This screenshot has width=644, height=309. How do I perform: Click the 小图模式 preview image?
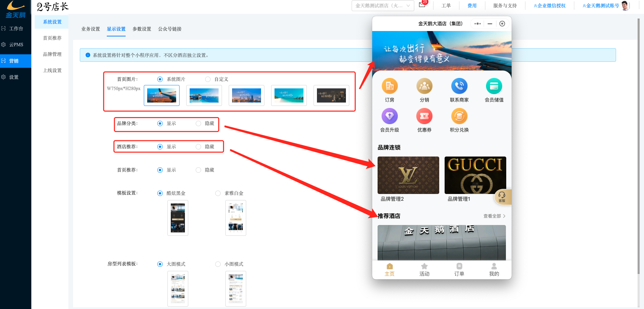click(x=236, y=289)
